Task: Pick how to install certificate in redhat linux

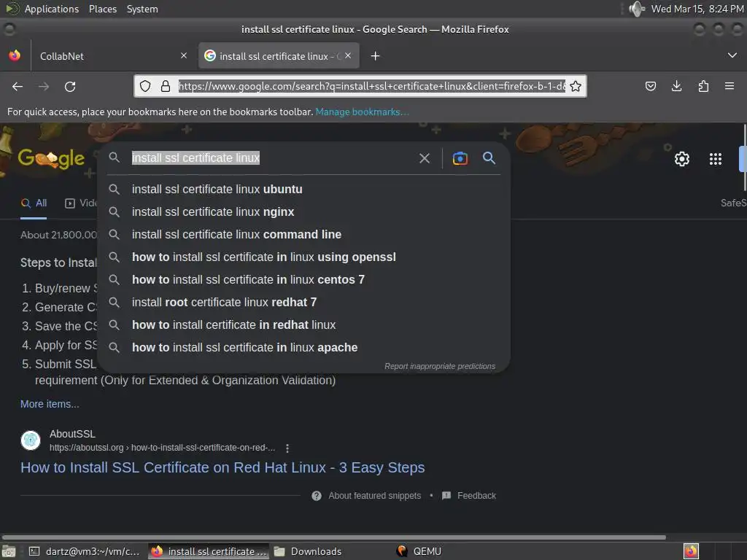Action: [303, 324]
